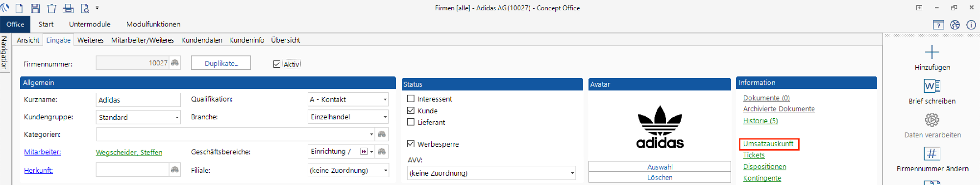This screenshot has width=980, height=185.
Task: Click the save disk icon in title bar
Action: click(35, 8)
